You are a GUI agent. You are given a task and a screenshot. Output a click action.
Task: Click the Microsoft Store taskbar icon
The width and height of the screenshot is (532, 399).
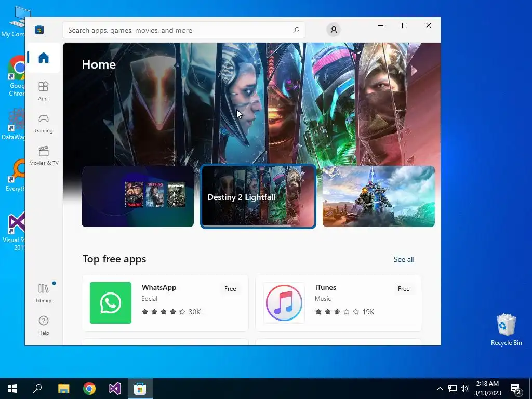tap(140, 389)
